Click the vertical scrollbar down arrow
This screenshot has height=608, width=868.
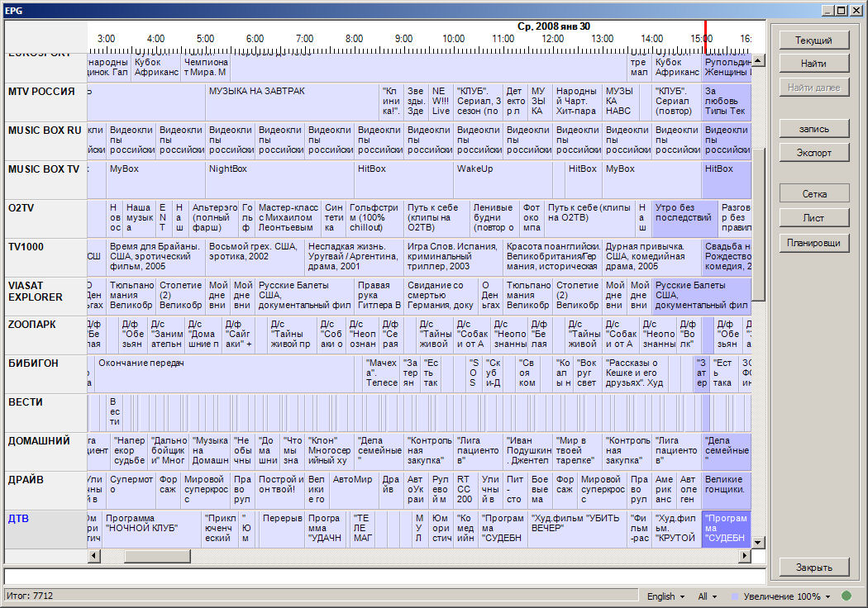coord(758,542)
